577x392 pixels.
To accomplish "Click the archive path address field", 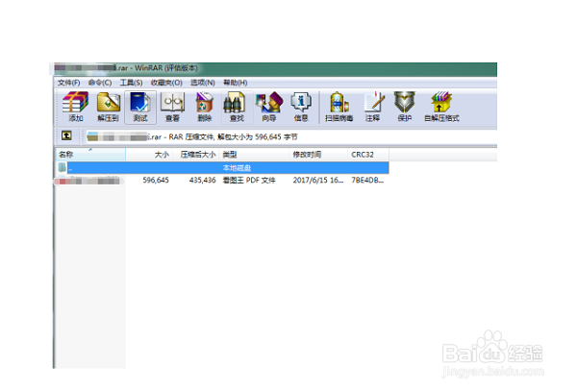I will coord(290,137).
